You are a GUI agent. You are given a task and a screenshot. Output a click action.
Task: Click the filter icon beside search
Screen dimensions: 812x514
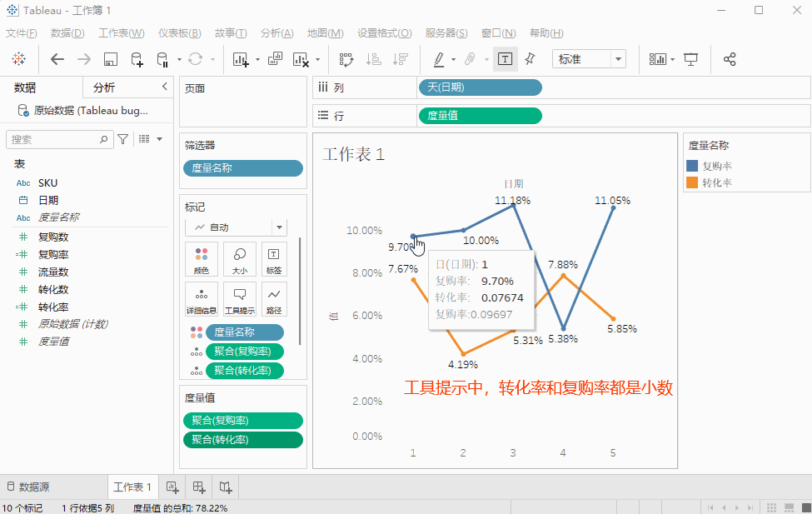point(122,139)
